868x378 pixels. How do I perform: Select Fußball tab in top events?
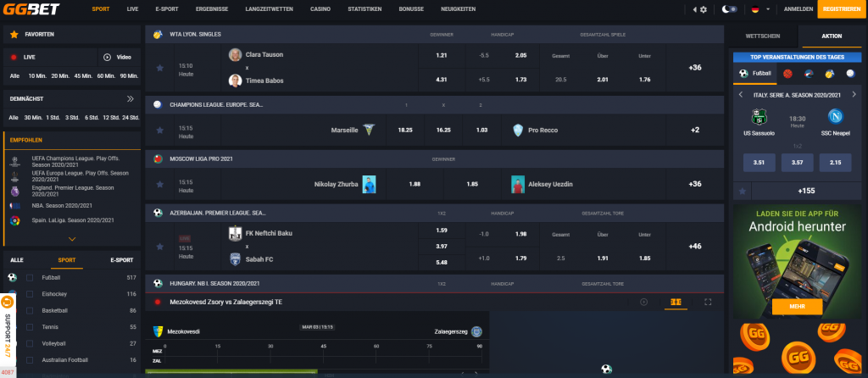click(x=754, y=73)
